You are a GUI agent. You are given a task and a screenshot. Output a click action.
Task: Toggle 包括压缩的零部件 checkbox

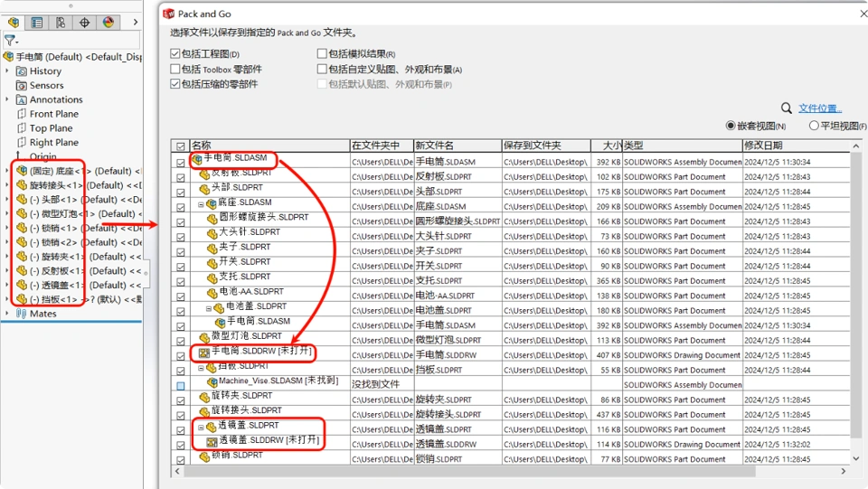click(x=175, y=84)
